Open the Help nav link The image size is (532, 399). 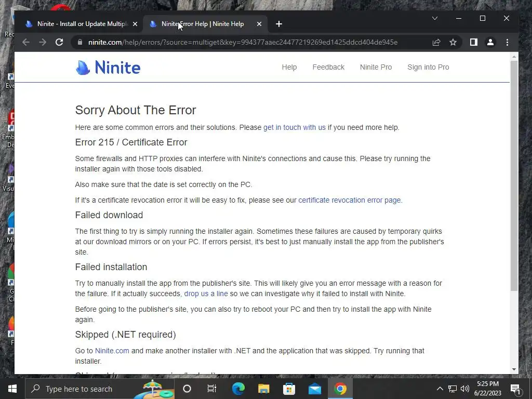tap(289, 67)
